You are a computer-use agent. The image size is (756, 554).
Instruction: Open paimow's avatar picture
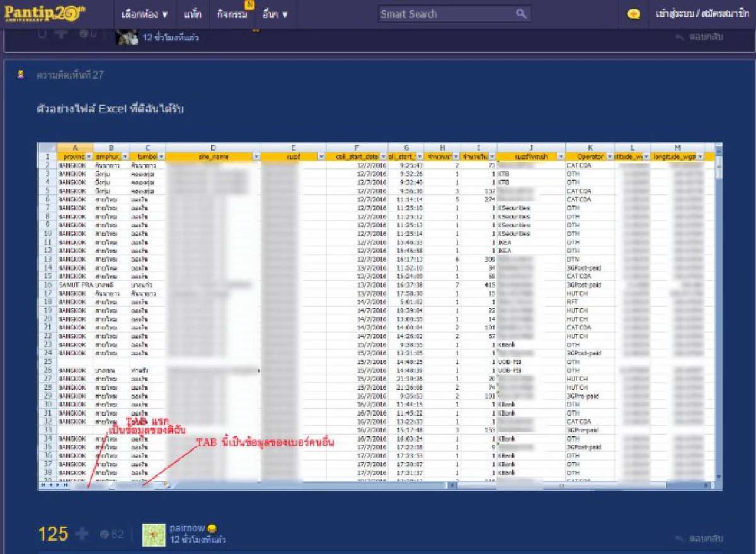154,534
